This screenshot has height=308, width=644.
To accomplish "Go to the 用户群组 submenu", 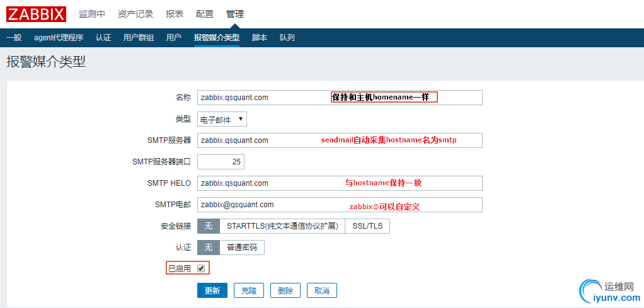I will (x=139, y=38).
